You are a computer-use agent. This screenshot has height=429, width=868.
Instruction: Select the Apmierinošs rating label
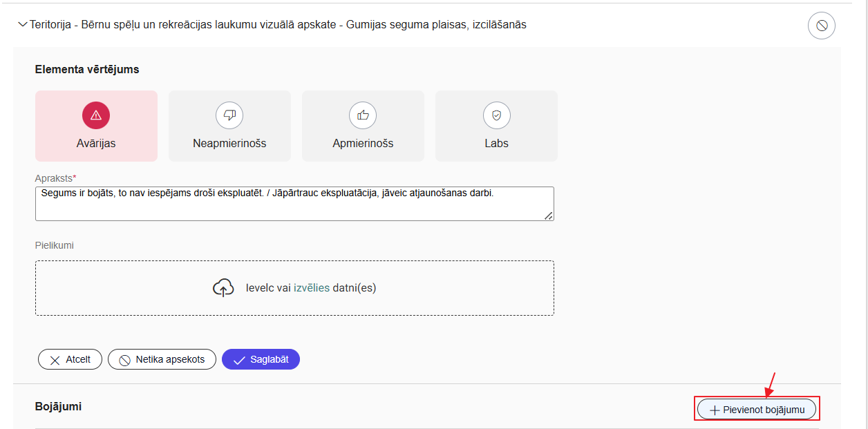363,144
